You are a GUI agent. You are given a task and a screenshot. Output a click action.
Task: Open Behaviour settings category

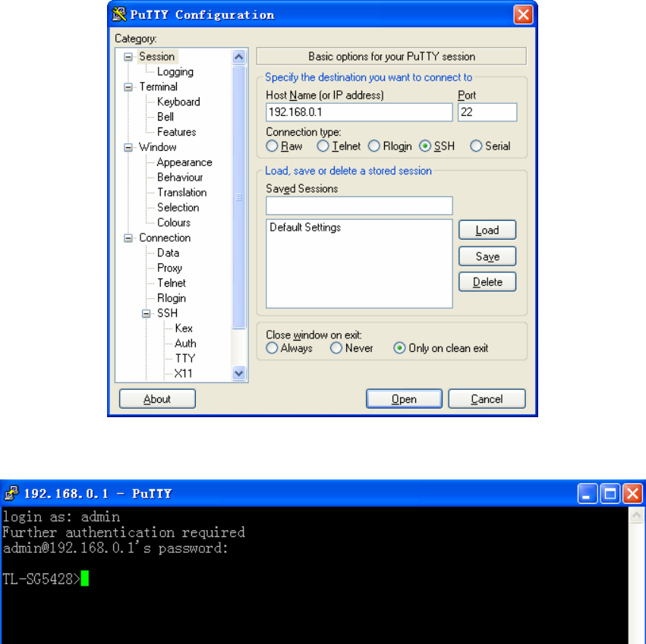[180, 177]
